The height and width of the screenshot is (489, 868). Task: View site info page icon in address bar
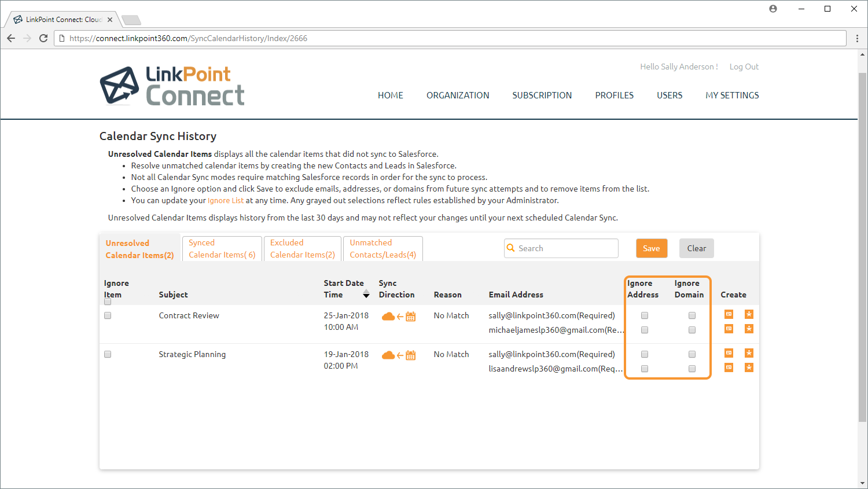62,38
